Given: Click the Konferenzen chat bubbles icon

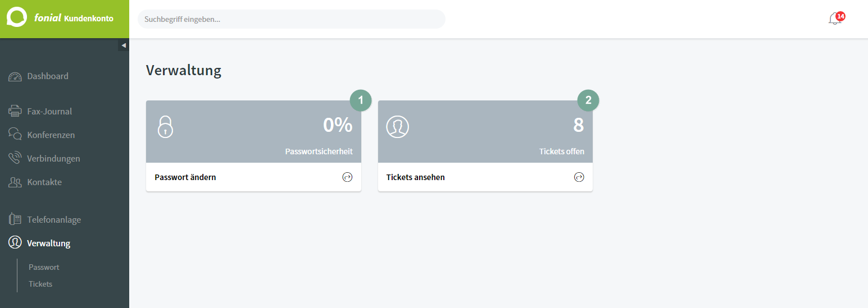Looking at the screenshot, I should pyautogui.click(x=15, y=135).
